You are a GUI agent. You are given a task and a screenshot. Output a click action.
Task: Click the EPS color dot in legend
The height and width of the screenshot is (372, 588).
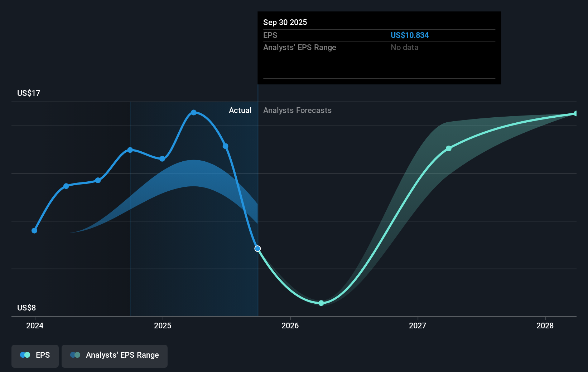coord(24,355)
